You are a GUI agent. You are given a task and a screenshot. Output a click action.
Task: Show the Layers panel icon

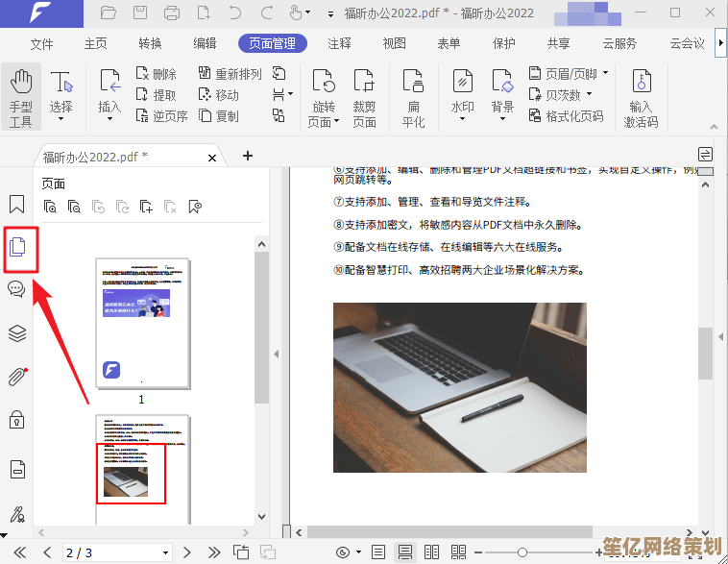tap(16, 333)
